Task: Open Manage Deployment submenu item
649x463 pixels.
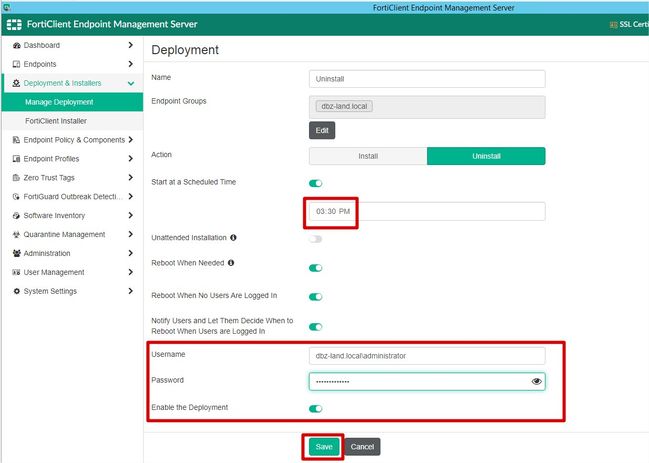Action: pyautogui.click(x=72, y=102)
